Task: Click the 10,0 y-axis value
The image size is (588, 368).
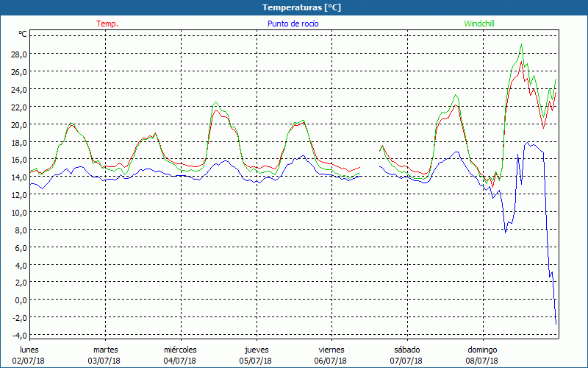Action: click(19, 213)
